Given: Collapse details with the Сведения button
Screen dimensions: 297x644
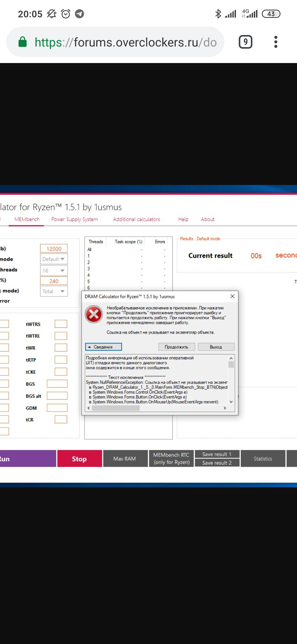Looking at the screenshot, I should coord(103,347).
